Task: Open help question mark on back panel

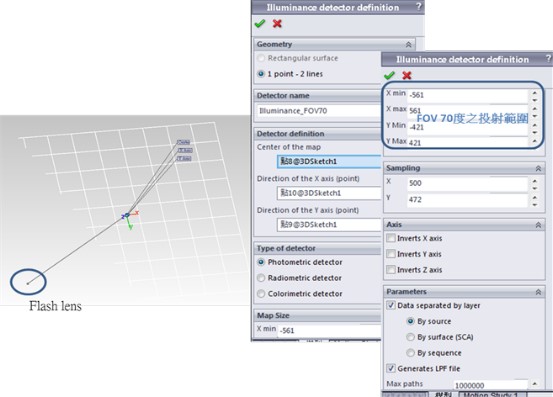Action: coord(418,6)
